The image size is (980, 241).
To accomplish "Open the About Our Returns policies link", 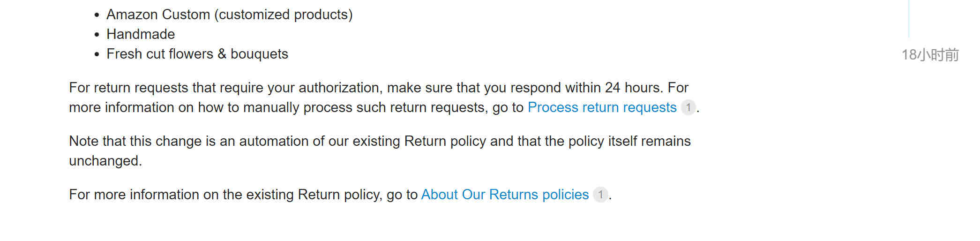I will click(x=505, y=195).
